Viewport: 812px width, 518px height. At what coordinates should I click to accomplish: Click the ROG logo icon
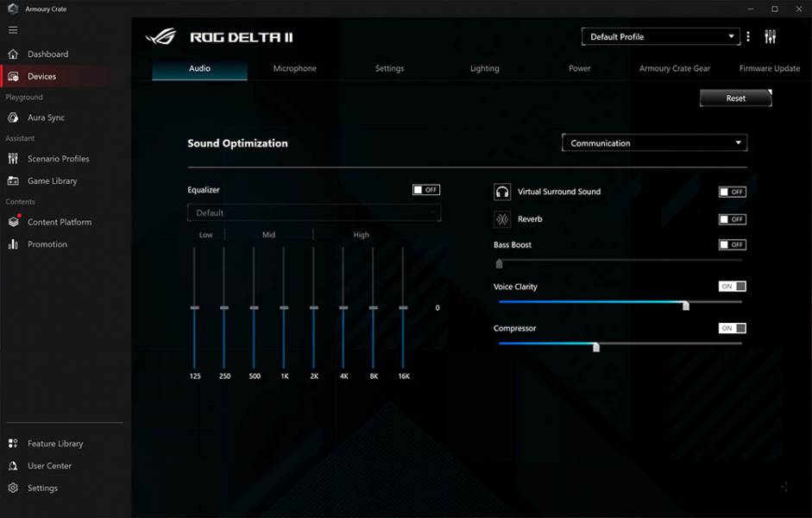pos(161,37)
